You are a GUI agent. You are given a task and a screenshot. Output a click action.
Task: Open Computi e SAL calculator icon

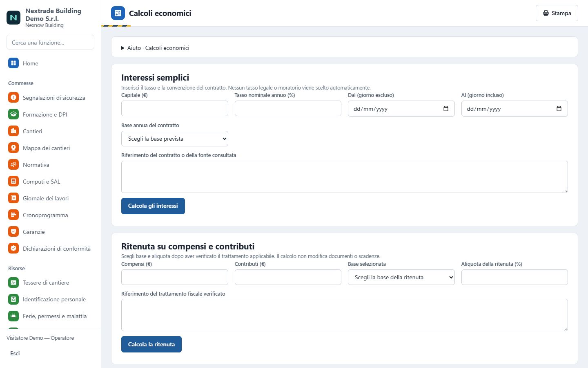coord(13,181)
